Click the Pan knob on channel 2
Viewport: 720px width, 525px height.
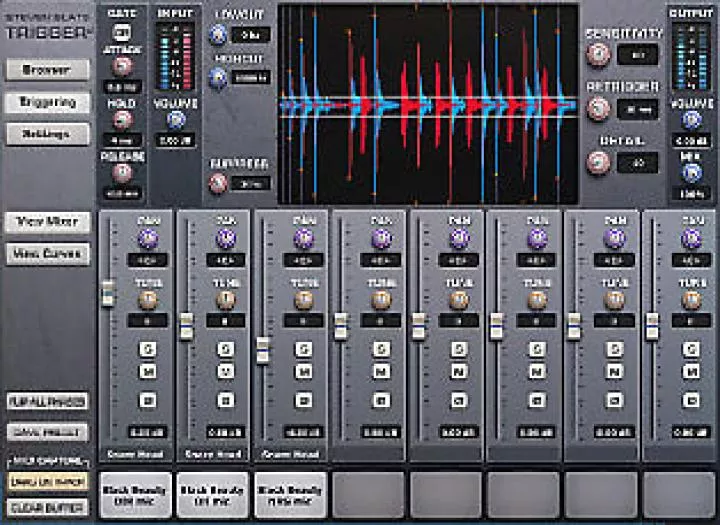pyautogui.click(x=225, y=238)
